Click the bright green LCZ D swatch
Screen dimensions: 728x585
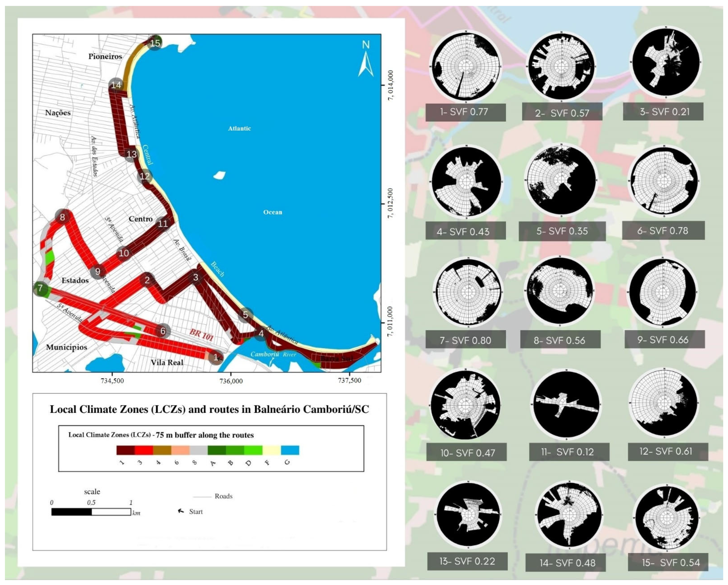pos(253,450)
